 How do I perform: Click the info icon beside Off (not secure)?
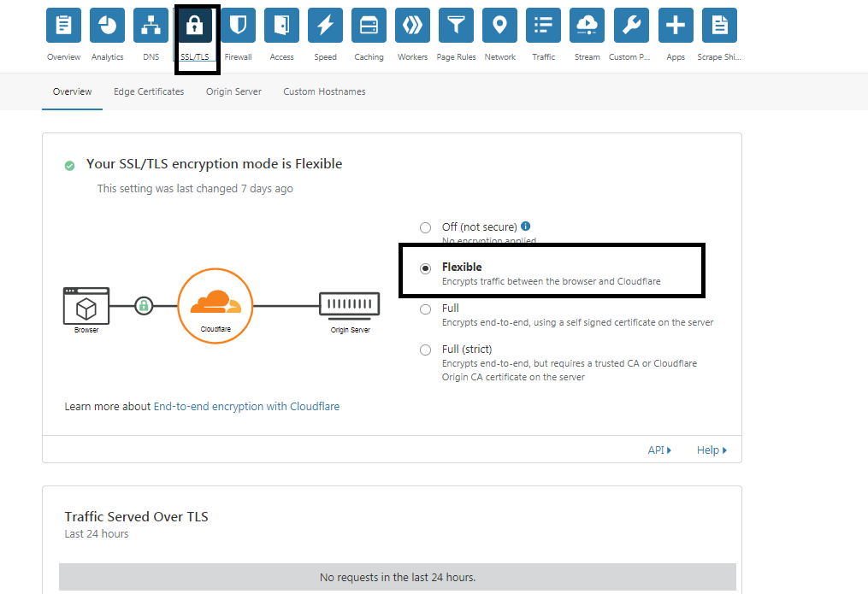click(x=526, y=226)
